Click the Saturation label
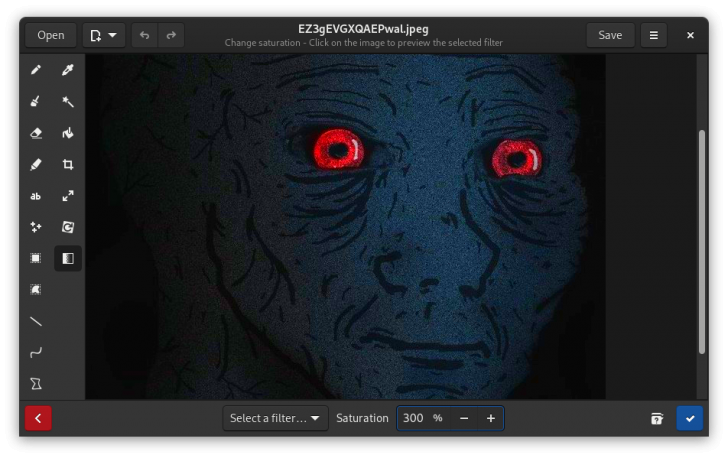Image resolution: width=728 pixels, height=458 pixels. 362,419
